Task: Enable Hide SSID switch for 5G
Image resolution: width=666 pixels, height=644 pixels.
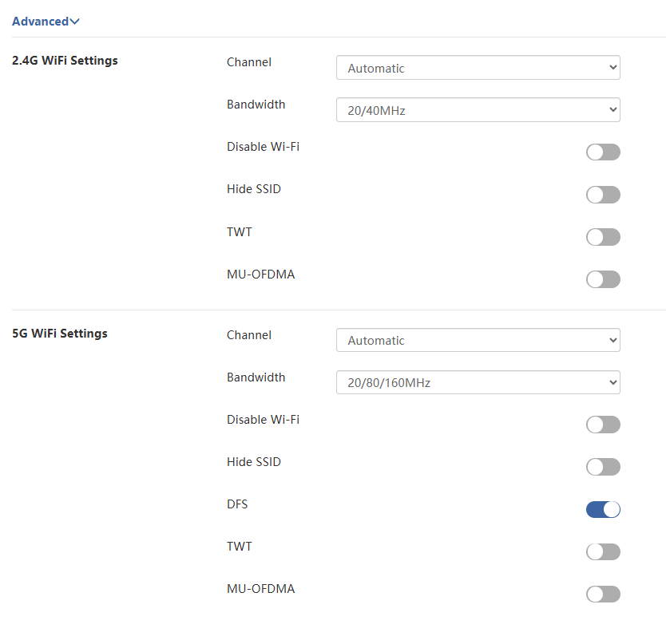Action: tap(603, 467)
